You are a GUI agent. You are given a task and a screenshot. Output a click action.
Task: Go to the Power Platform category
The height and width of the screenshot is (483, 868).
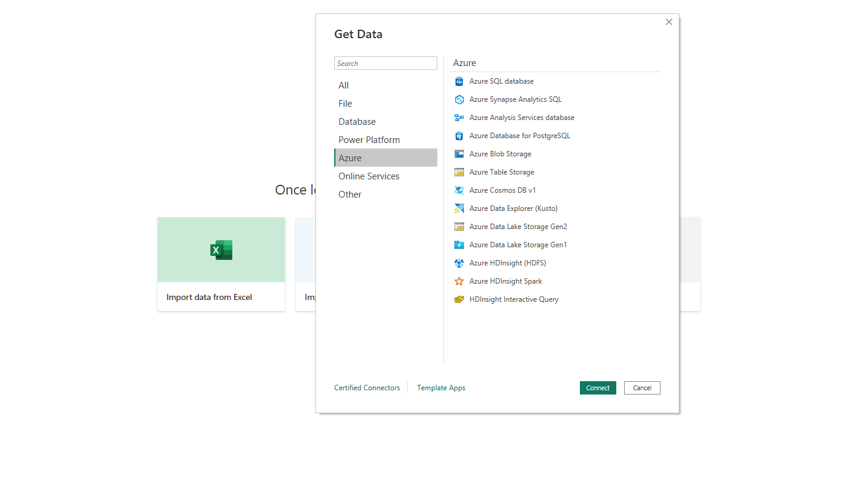click(369, 140)
